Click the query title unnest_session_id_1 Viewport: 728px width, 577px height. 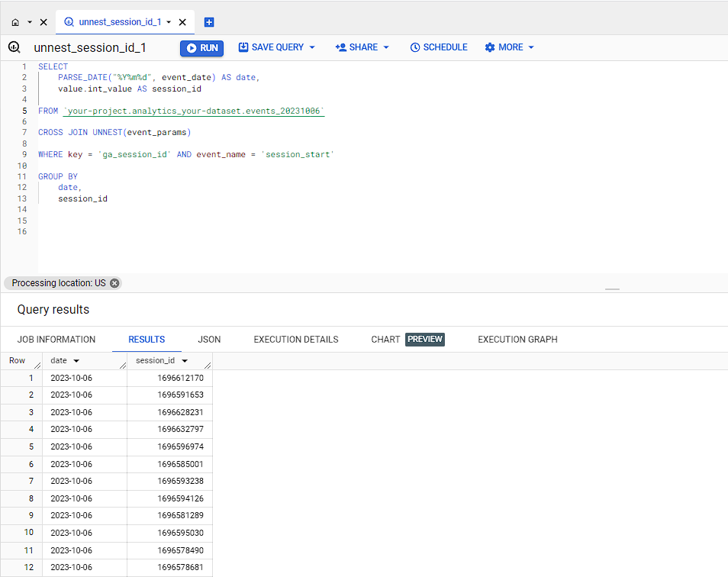pos(90,48)
